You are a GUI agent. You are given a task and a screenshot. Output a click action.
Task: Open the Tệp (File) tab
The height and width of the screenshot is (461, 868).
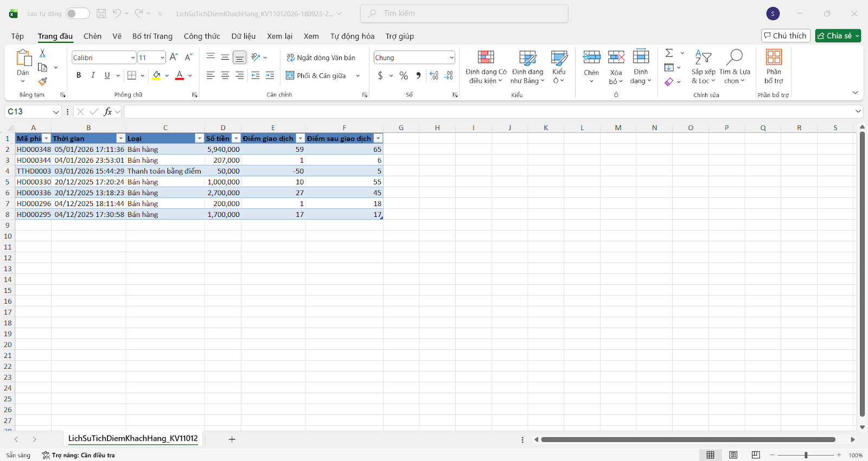pos(17,36)
